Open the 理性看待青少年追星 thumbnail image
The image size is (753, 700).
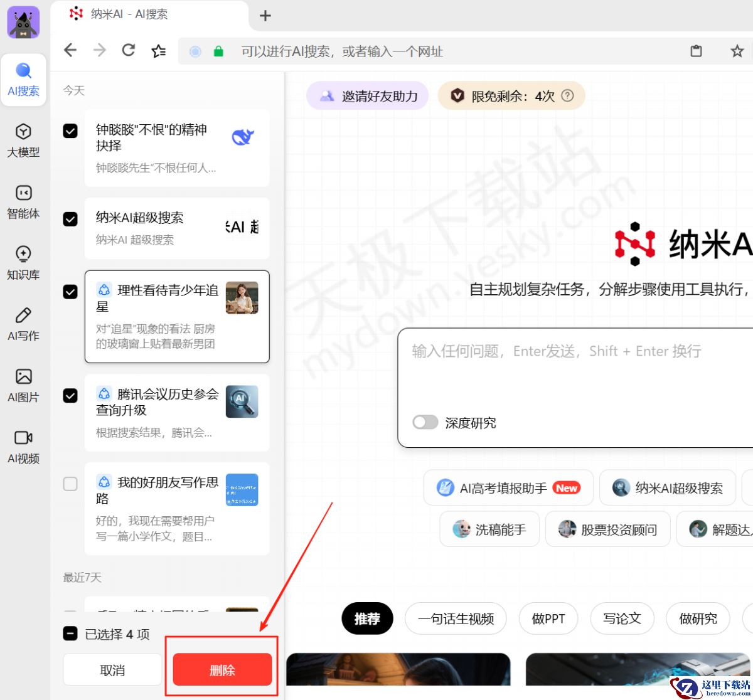242,298
